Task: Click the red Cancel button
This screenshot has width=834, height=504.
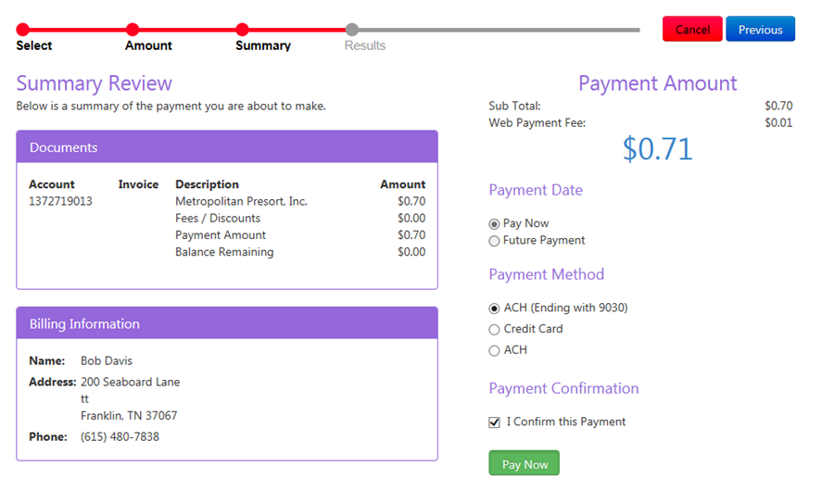Action: click(692, 29)
